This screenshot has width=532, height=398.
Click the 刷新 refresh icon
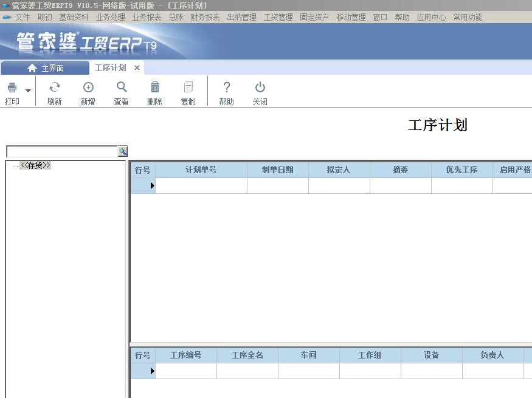click(x=54, y=87)
